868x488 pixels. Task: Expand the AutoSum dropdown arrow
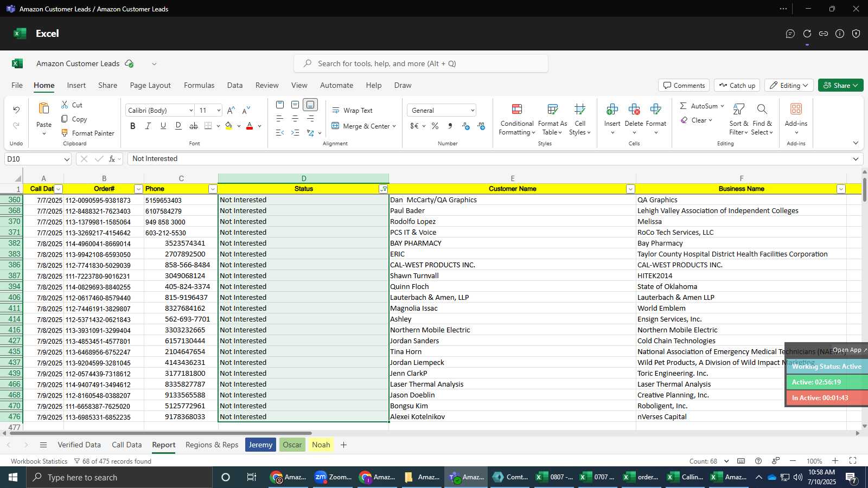pos(722,106)
